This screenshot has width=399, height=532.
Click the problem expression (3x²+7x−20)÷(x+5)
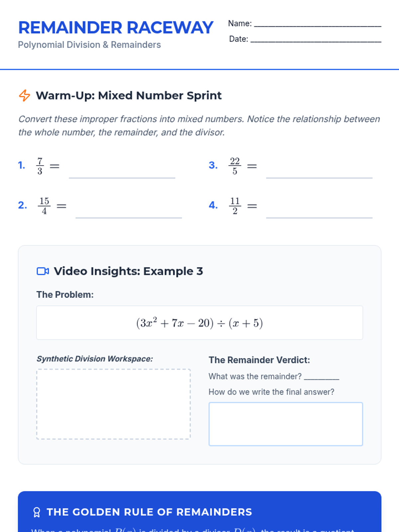(x=199, y=323)
